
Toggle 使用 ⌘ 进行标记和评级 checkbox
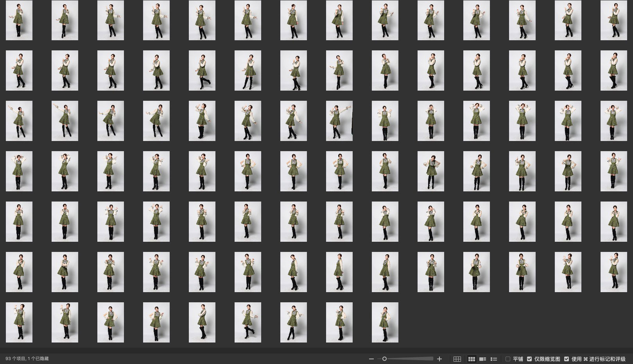pos(567,359)
